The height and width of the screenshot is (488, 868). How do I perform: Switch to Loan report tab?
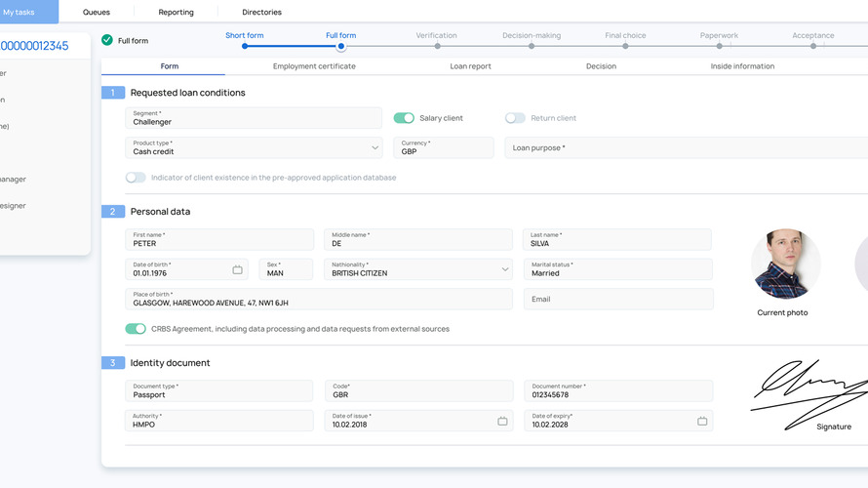(x=470, y=66)
